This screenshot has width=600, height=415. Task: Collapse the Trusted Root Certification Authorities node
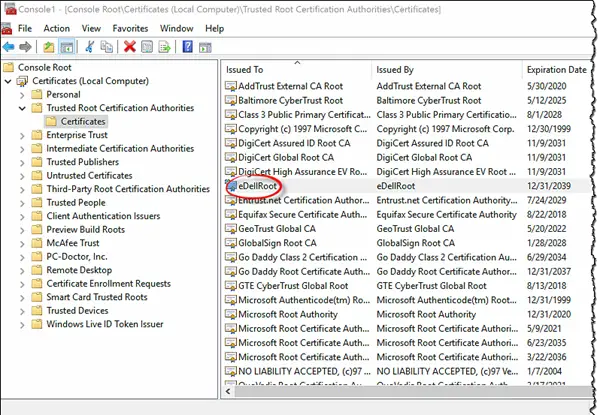(x=22, y=108)
